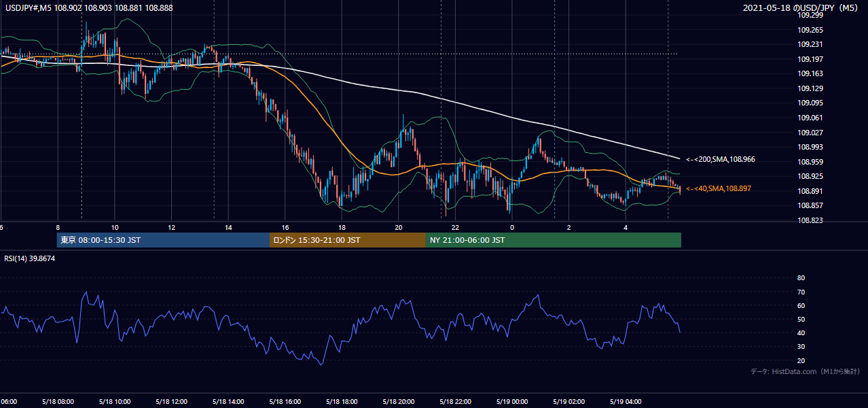Click price axis value 108.891
Viewport: 868px width, 408px height.
[810, 191]
